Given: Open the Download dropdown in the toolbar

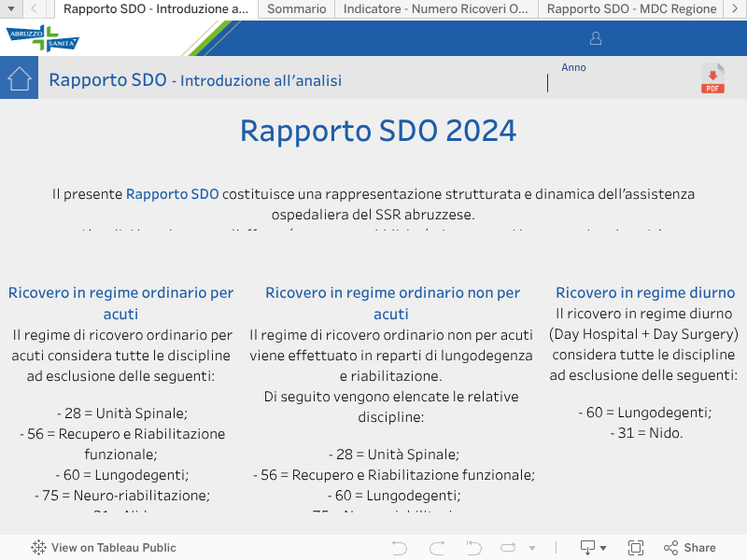Looking at the screenshot, I should pos(593,548).
